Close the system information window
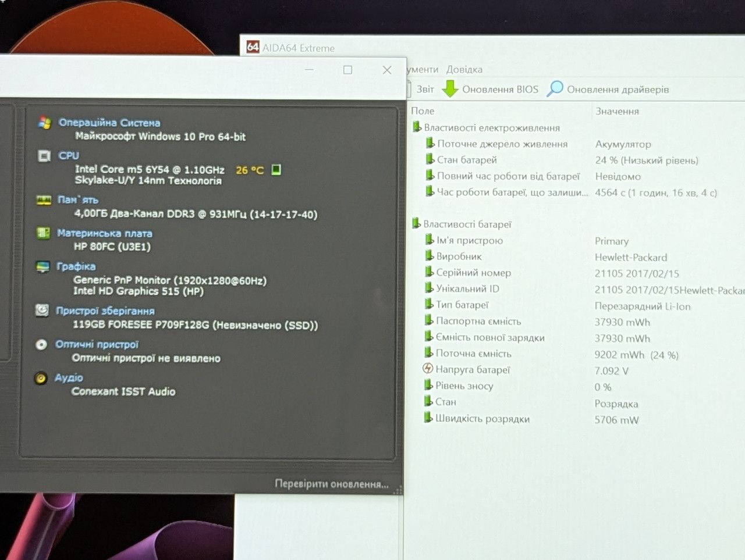The image size is (745, 560). pos(387,70)
